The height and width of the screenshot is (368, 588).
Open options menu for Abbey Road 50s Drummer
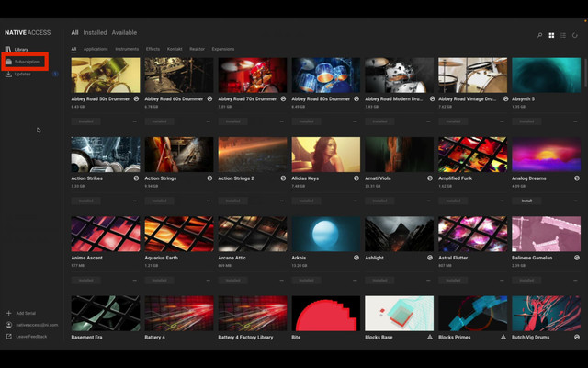pyautogui.click(x=135, y=121)
